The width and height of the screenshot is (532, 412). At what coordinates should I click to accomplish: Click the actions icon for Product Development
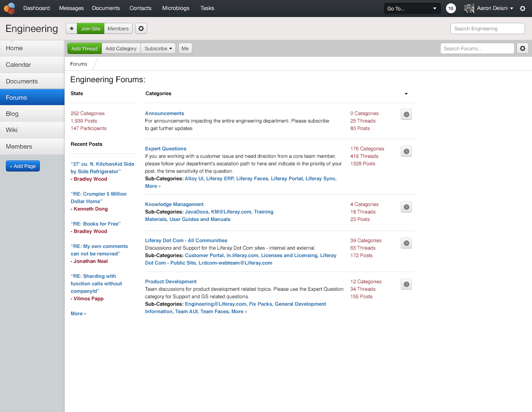(x=406, y=284)
